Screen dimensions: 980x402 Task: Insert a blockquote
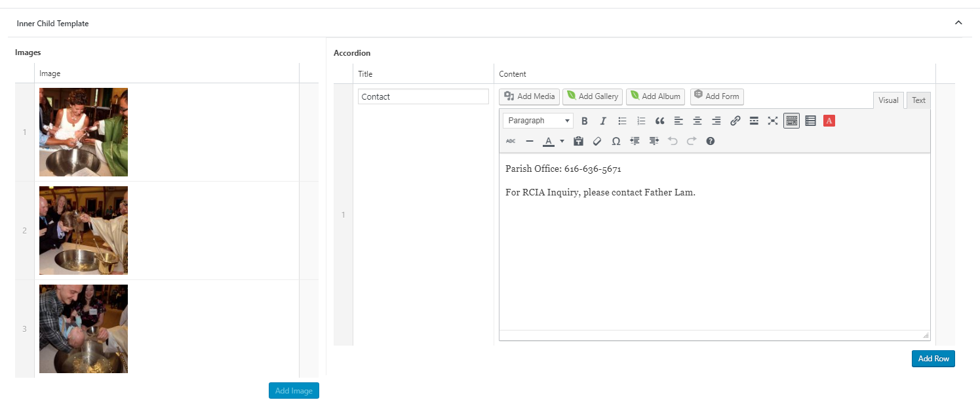point(660,121)
